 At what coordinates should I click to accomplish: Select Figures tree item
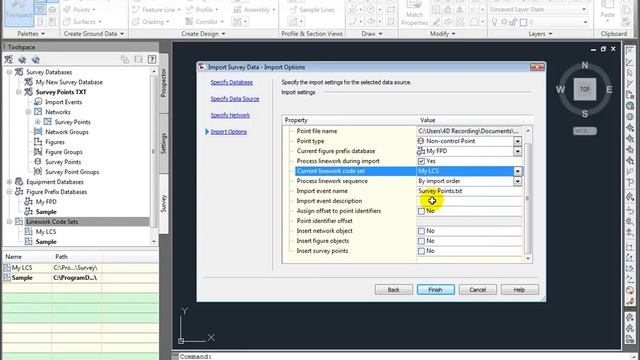point(55,142)
